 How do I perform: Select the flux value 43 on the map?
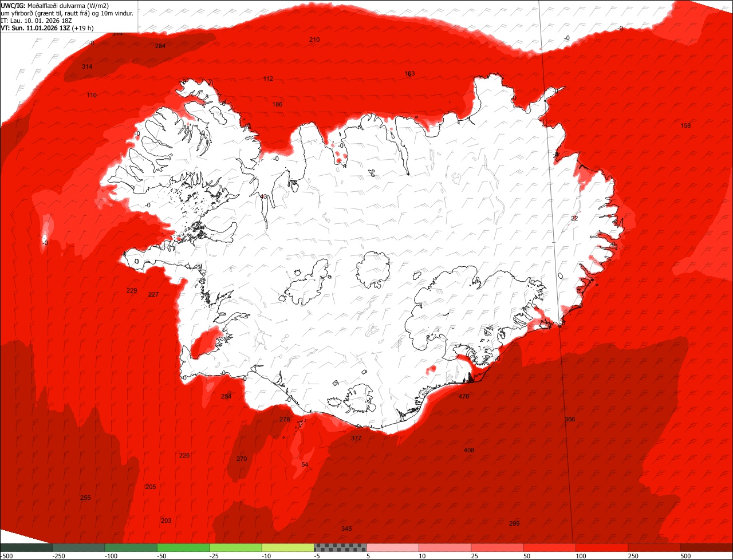tap(264, 196)
